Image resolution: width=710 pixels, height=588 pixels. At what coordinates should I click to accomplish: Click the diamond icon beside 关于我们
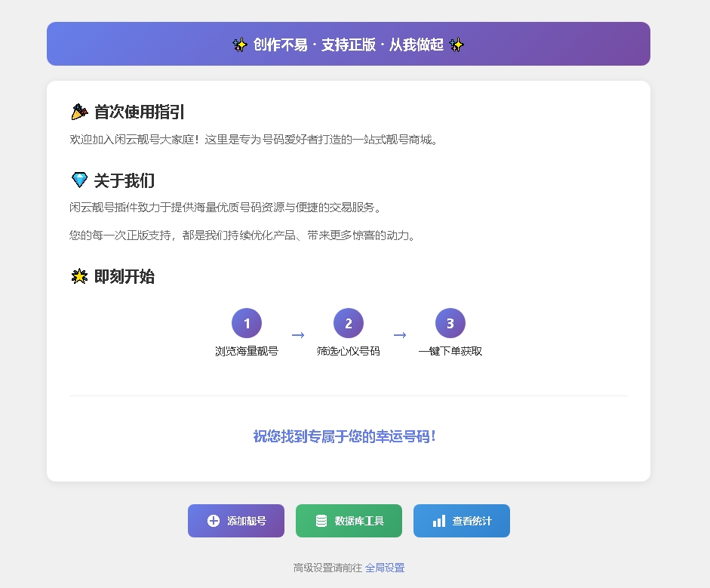[x=79, y=180]
